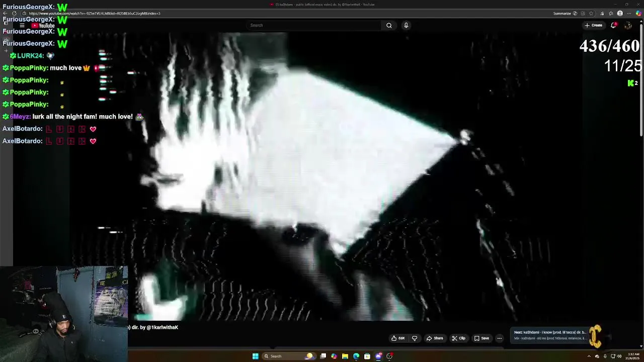Open the favorites list icon in browser toolbar

(x=610, y=14)
